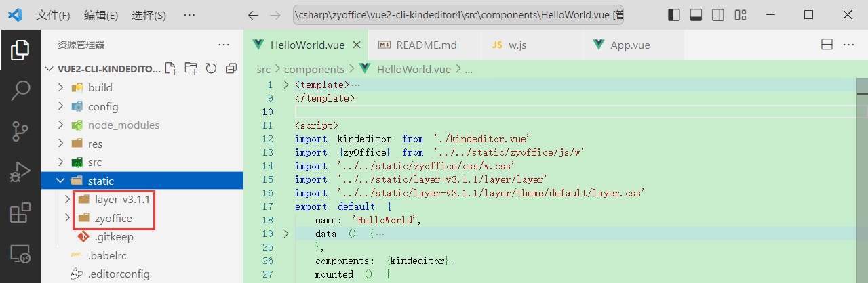
Task: Toggle the primary side bar layout button
Action: pos(674,15)
